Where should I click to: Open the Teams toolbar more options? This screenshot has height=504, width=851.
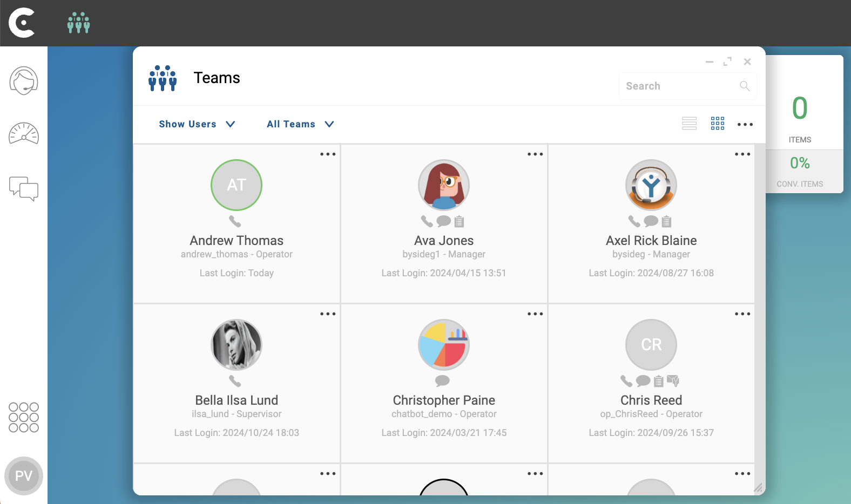[x=745, y=125]
